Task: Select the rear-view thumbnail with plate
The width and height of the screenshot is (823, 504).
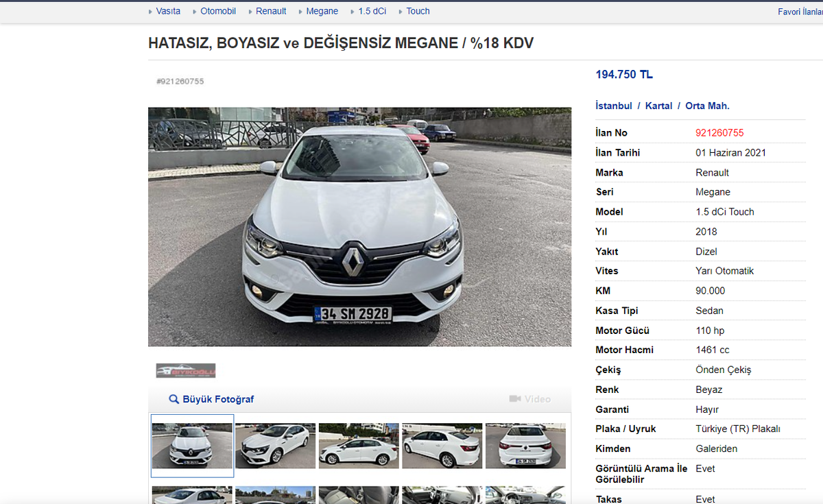Action: click(x=525, y=446)
